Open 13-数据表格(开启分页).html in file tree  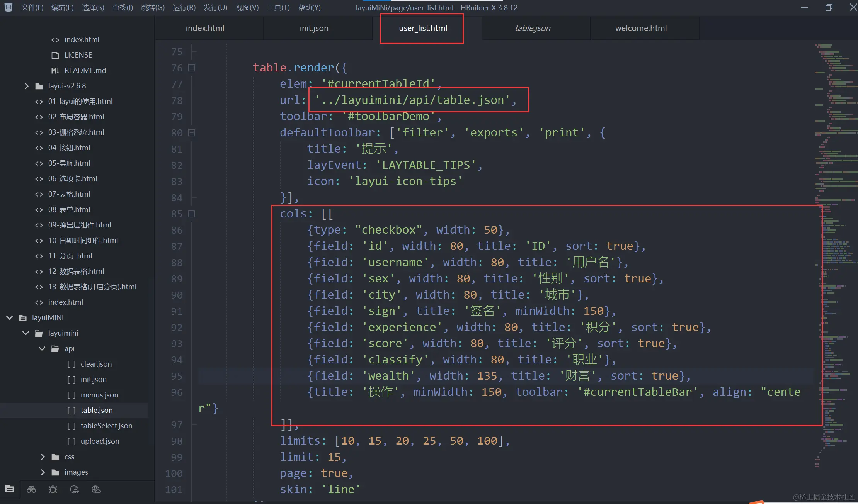pyautogui.click(x=92, y=287)
